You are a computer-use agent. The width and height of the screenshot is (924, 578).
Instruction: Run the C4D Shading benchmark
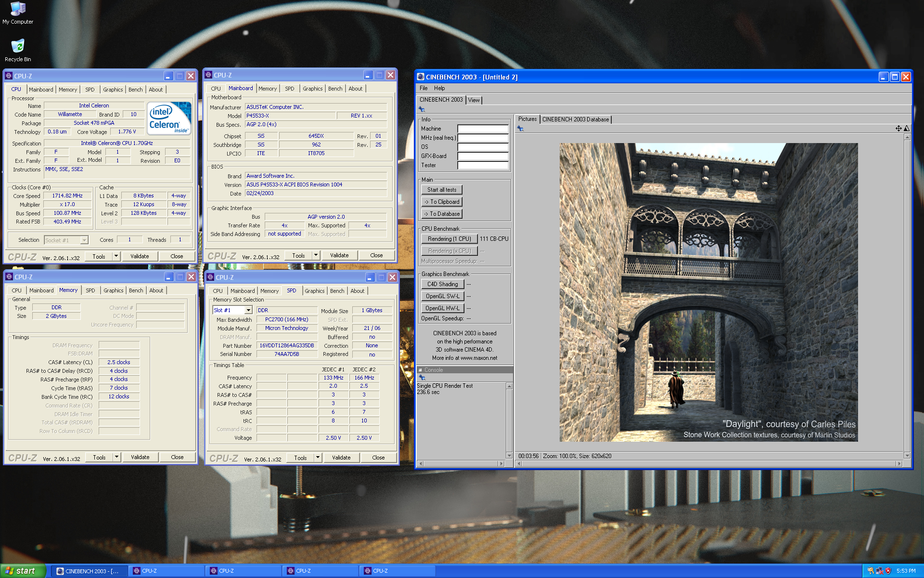tap(443, 284)
